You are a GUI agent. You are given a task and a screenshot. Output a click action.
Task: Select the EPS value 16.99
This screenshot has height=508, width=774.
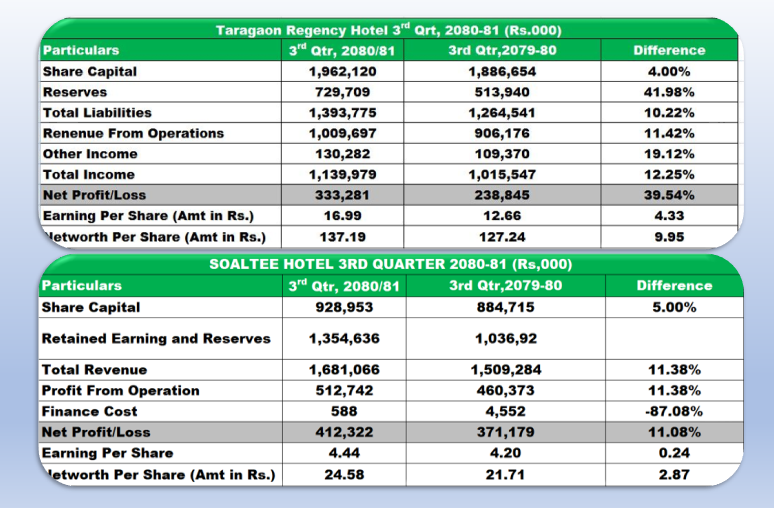pyautogui.click(x=343, y=216)
